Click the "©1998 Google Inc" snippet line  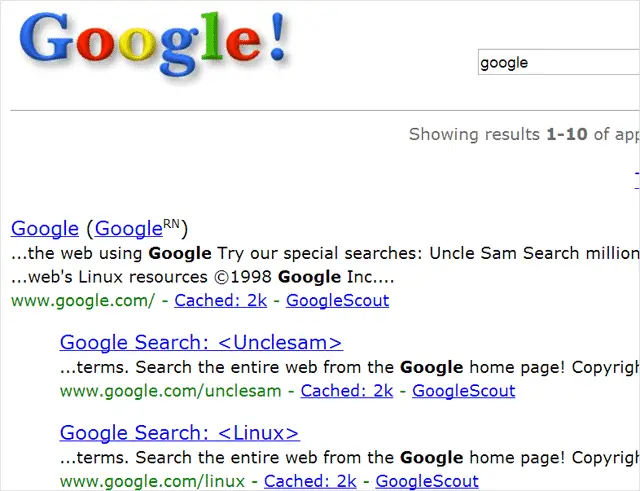(x=202, y=278)
